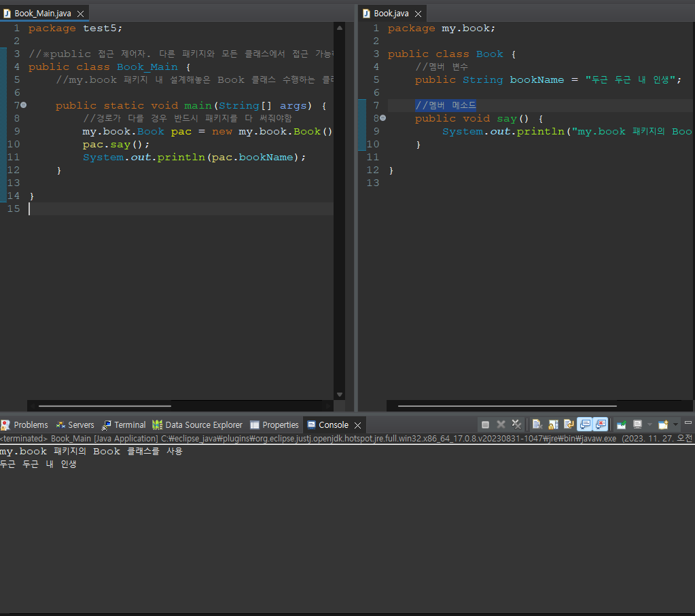Switch to the Problems tab
The image size is (695, 616).
pyautogui.click(x=25, y=424)
